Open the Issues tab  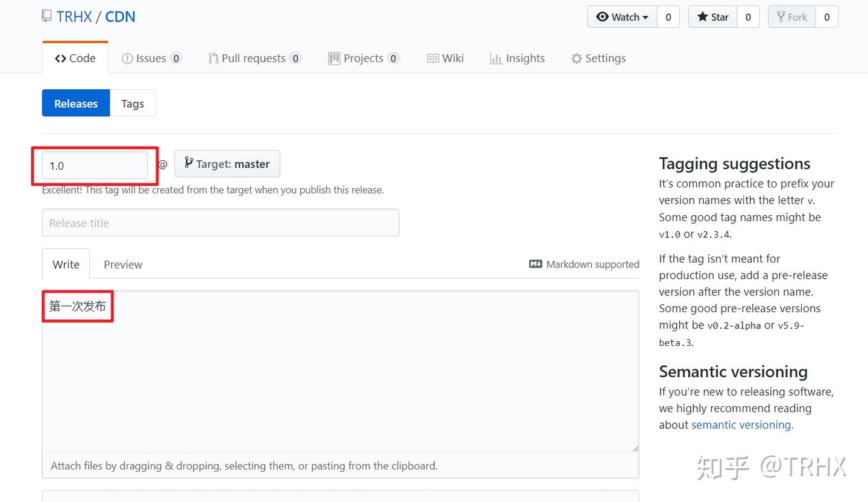point(145,58)
